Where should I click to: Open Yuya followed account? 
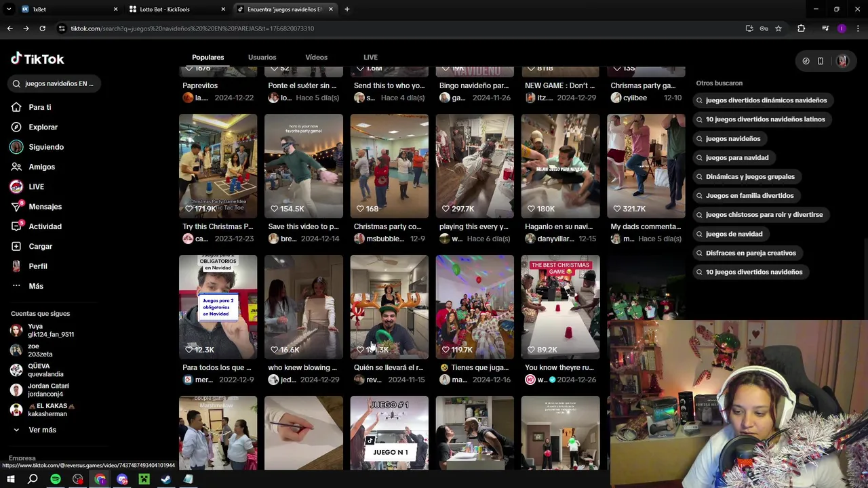pos(42,330)
